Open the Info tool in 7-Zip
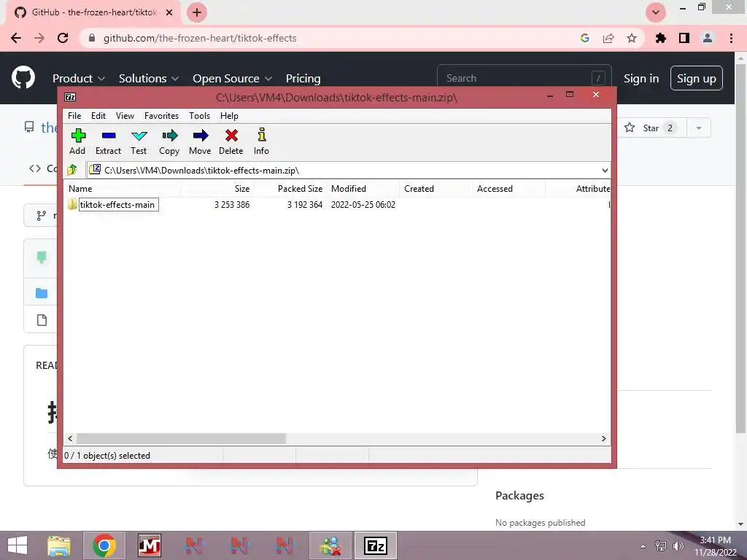The image size is (747, 560). point(261,141)
